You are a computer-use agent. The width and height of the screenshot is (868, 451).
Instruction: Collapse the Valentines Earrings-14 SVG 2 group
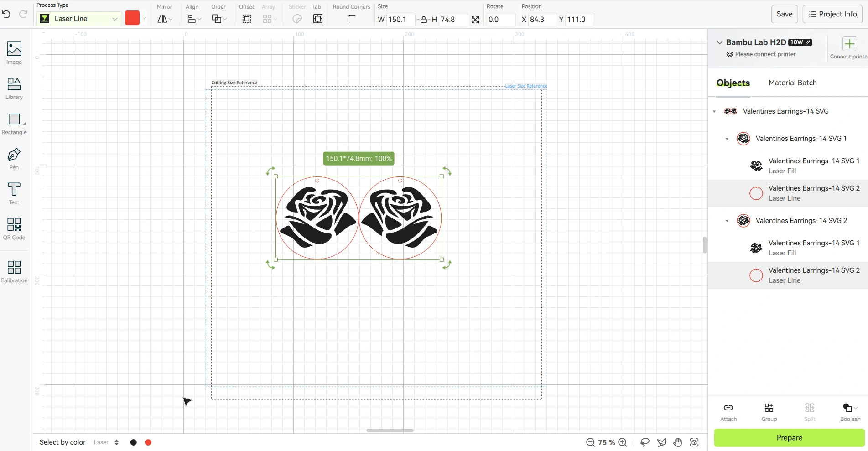(x=727, y=221)
